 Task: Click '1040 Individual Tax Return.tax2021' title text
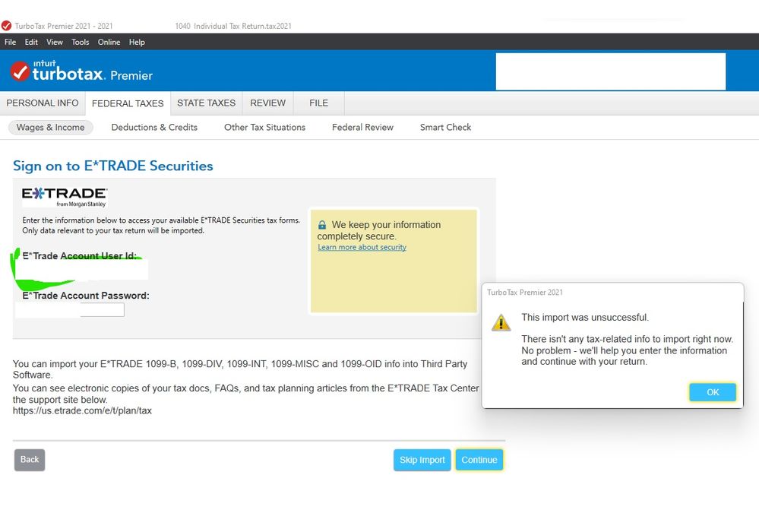[233, 26]
